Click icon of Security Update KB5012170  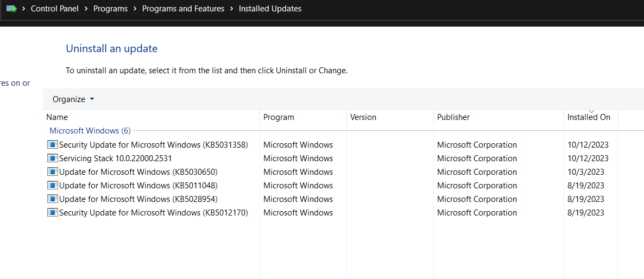(x=53, y=213)
